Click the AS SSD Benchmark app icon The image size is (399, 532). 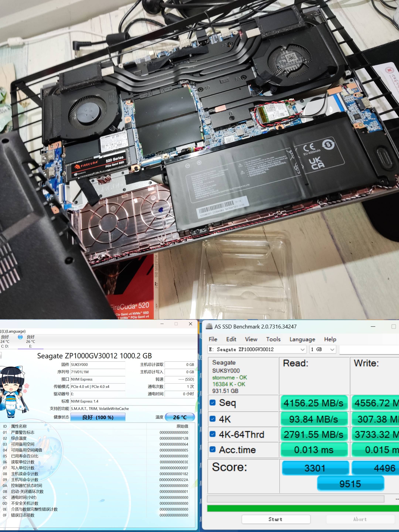pyautogui.click(x=209, y=326)
